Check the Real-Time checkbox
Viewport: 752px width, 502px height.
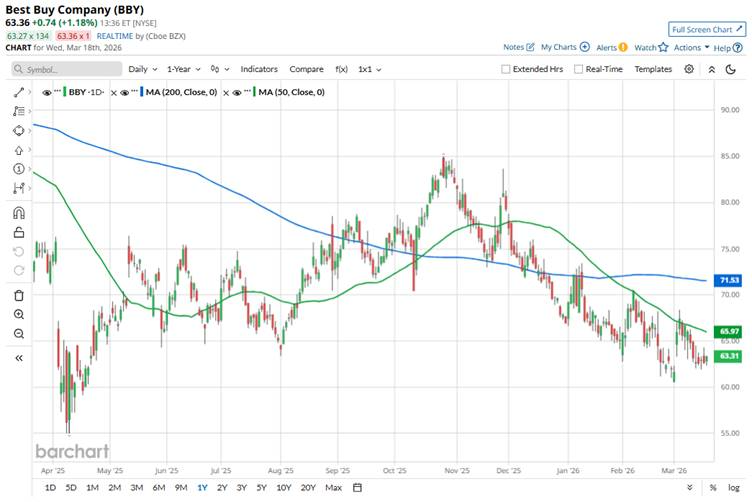click(578, 69)
